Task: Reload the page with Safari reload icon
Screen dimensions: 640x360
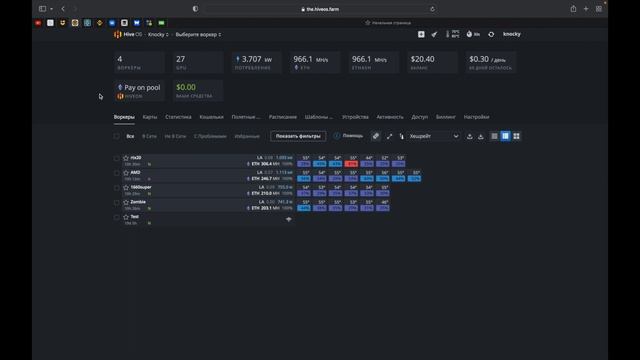Action: pyautogui.click(x=432, y=9)
